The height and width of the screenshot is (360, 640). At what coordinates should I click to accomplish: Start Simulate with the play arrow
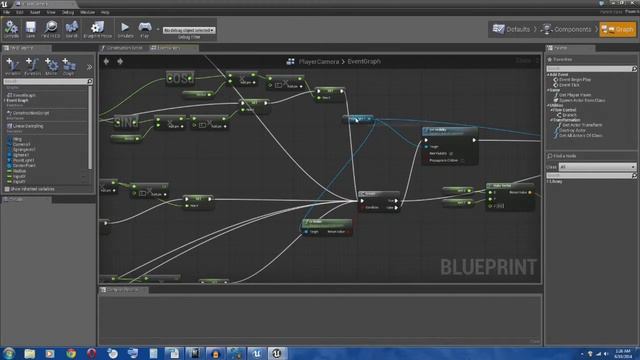coord(125,29)
